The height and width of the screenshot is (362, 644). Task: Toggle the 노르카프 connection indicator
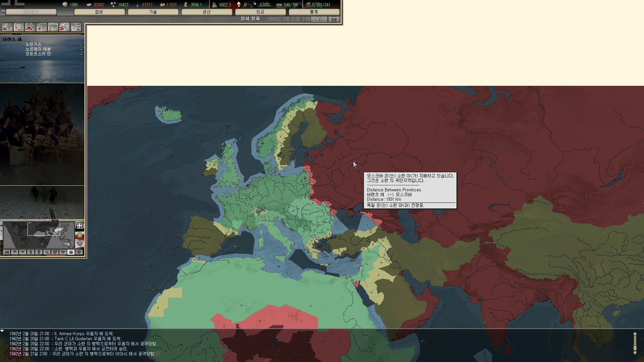[82, 45]
